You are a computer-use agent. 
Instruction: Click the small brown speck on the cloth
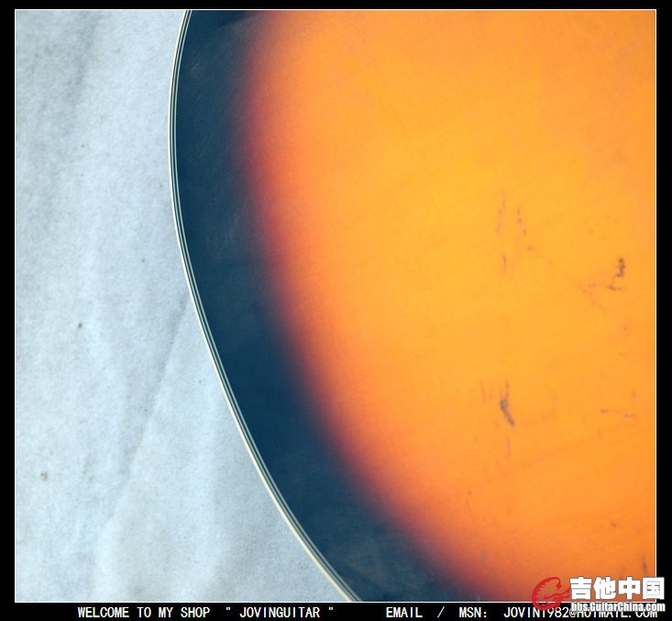pyautogui.click(x=80, y=326)
